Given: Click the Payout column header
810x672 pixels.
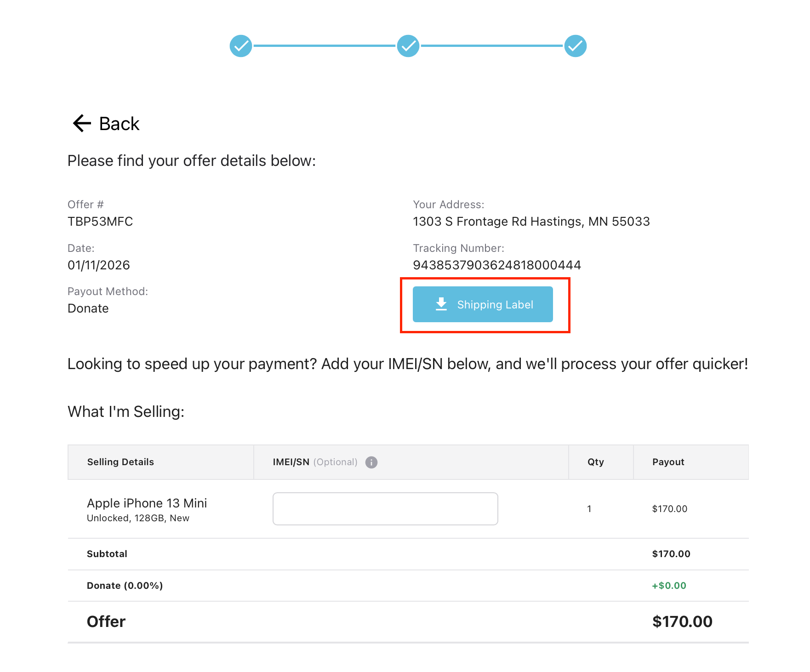Looking at the screenshot, I should coord(668,462).
